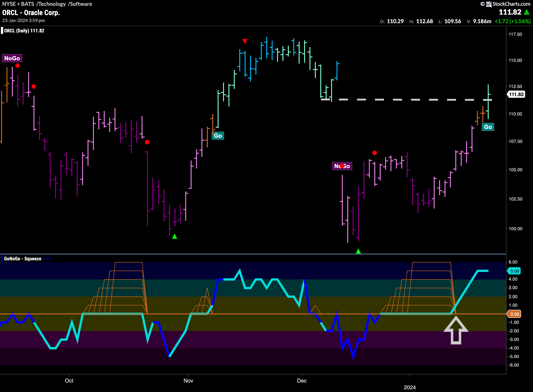Image resolution: width=533 pixels, height=392 pixels.
Task: Click the NYSE + BATS exchange text
Action: [18, 4]
